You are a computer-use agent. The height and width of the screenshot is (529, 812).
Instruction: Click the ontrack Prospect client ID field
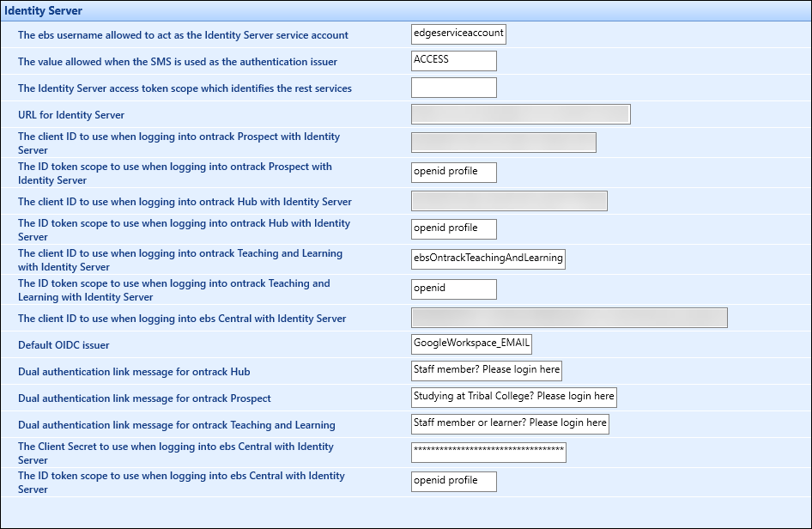[503, 143]
